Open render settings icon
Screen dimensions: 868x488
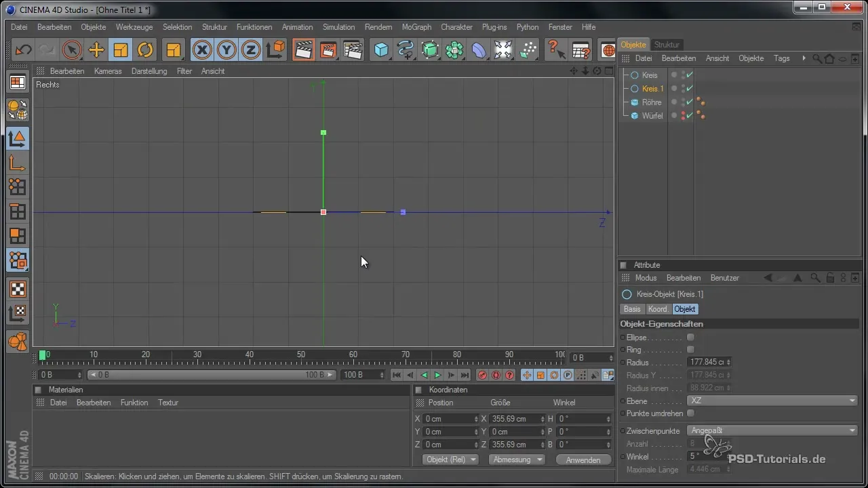pos(353,50)
